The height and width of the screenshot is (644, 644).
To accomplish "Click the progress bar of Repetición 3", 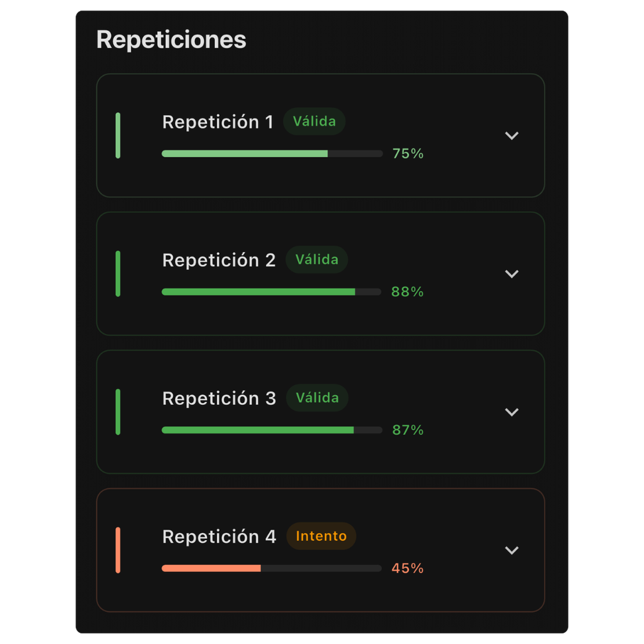I will 272,430.
